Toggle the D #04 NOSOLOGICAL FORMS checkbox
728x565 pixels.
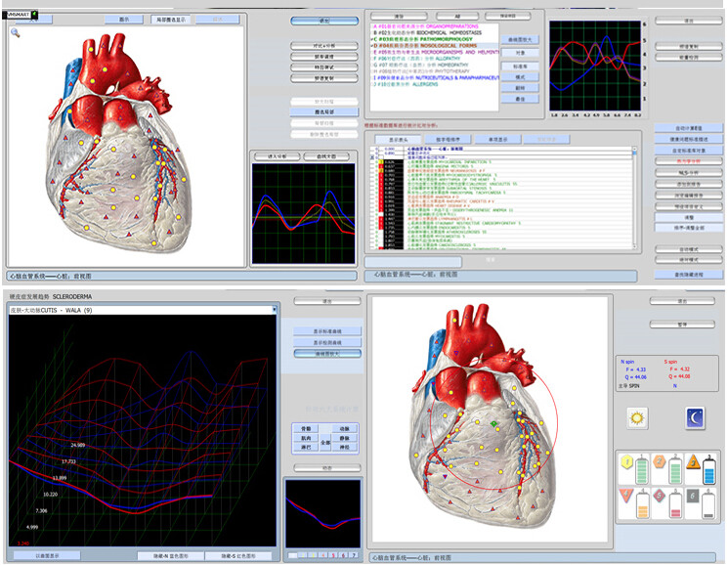373,47
